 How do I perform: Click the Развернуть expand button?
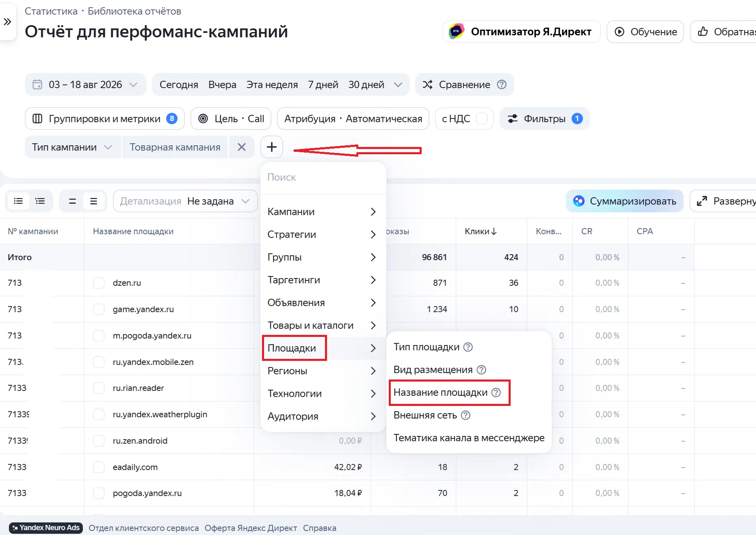pos(723,201)
